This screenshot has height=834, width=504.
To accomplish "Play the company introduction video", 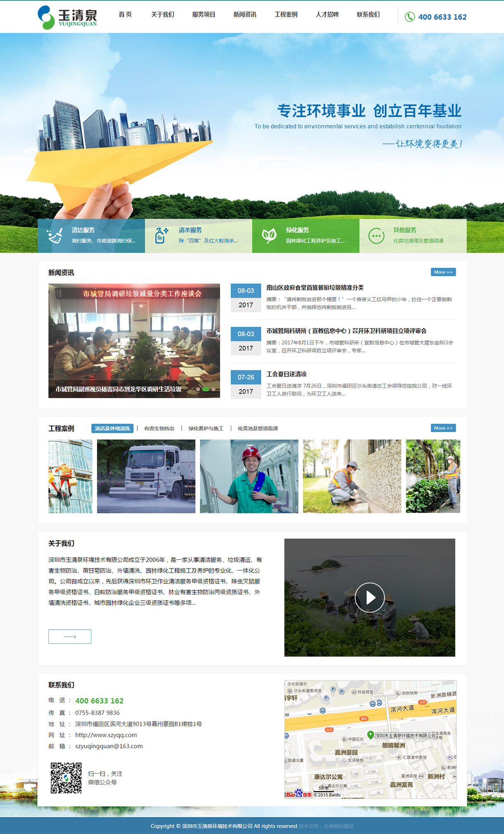I will coord(370,597).
